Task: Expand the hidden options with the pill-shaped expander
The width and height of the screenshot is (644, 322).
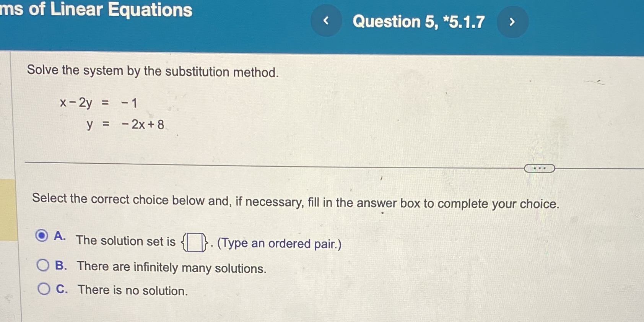Action: pyautogui.click(x=539, y=168)
